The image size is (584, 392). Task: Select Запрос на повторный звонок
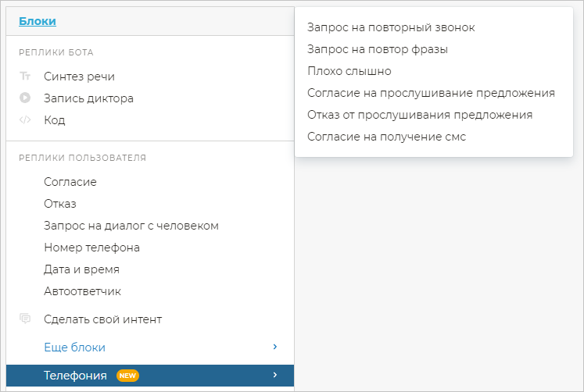391,27
